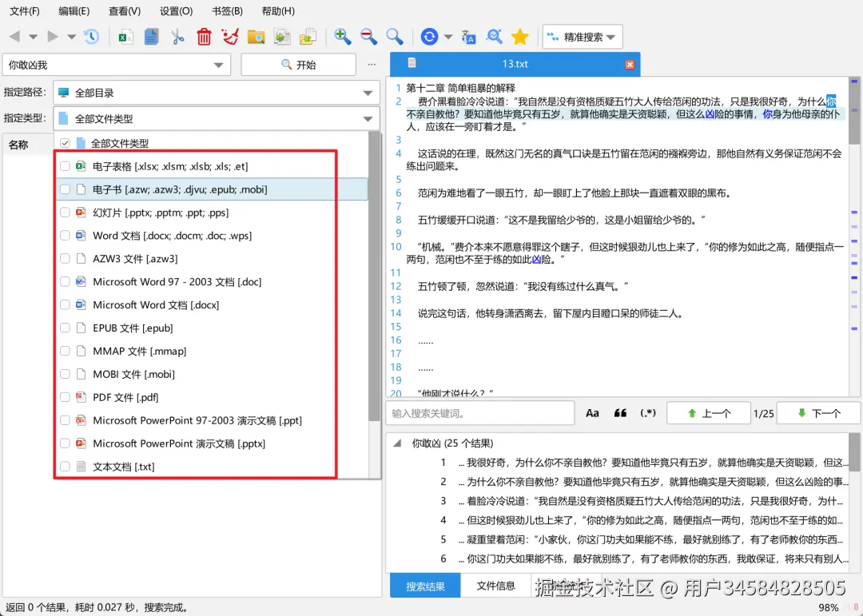
Task: Click the copy-to file icon with green arrow
Action: [x=282, y=37]
